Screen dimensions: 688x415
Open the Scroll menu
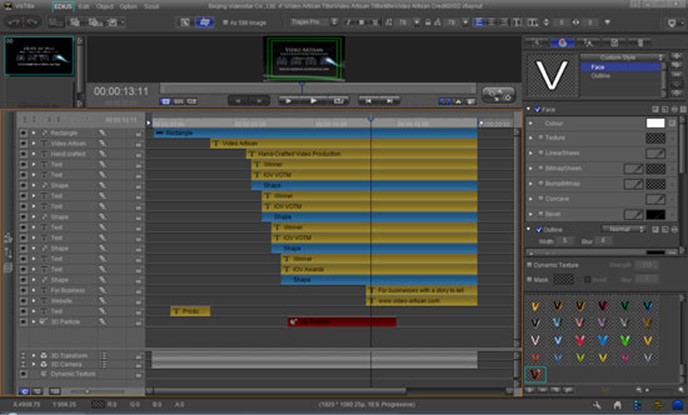151,7
